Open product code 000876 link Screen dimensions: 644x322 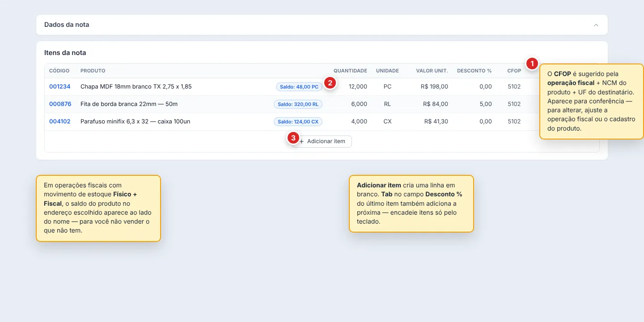click(x=60, y=104)
